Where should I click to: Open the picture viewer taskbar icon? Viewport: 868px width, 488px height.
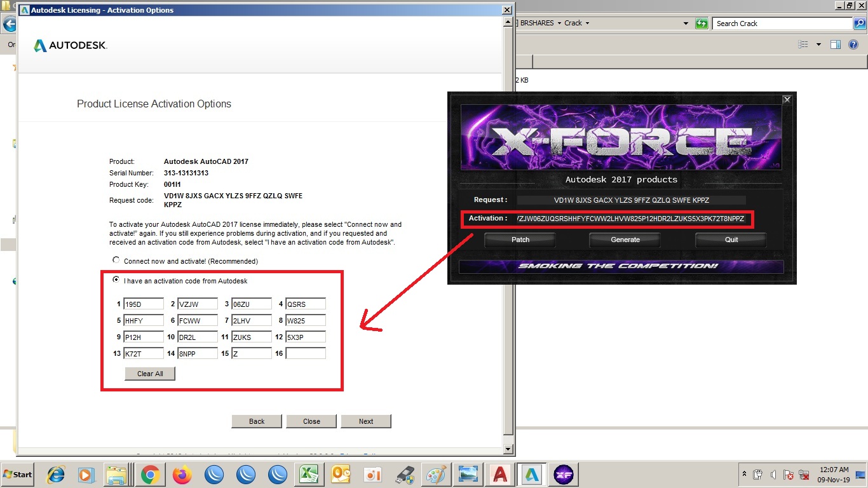pos(468,475)
